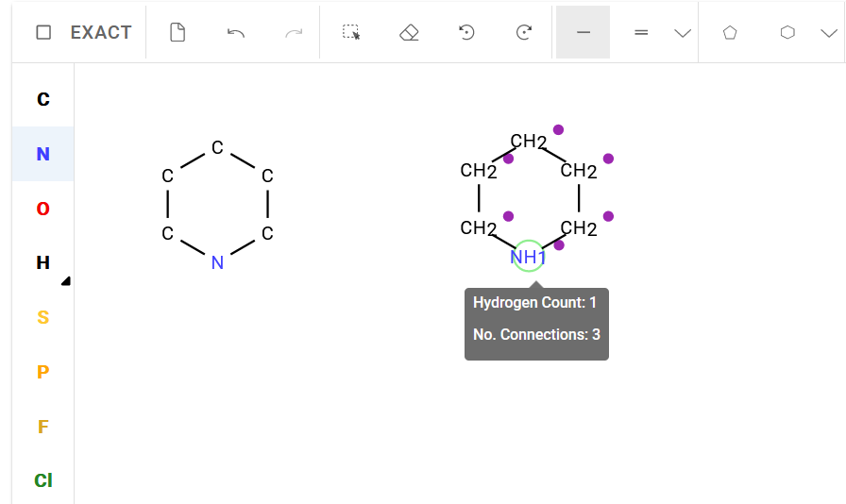
Task: Rotate molecule clockwise
Action: tap(524, 32)
